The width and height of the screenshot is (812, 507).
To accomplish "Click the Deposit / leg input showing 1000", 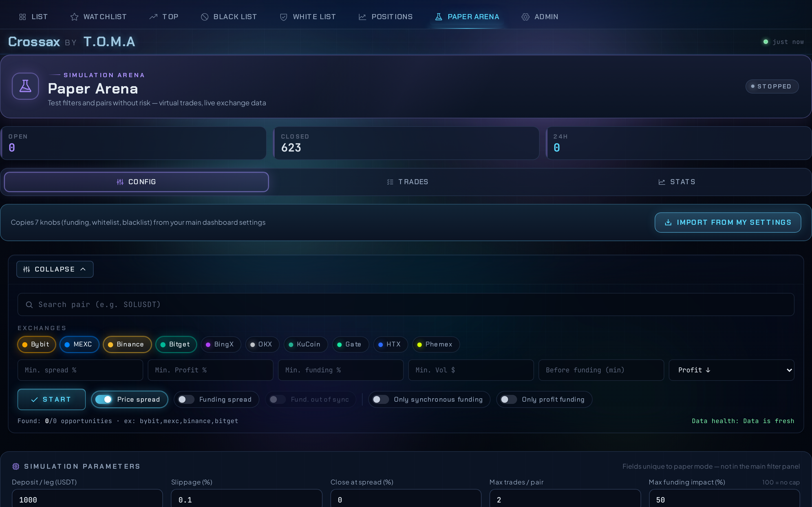I will [x=87, y=499].
